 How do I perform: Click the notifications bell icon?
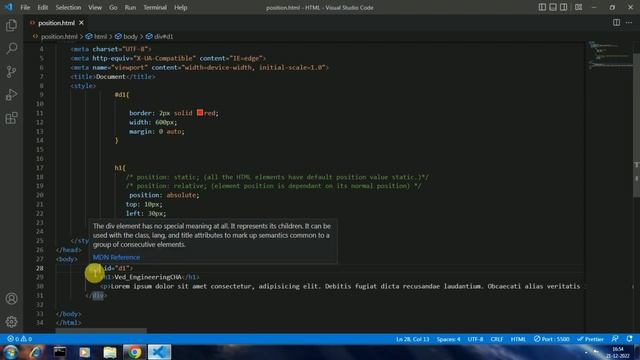click(x=629, y=339)
